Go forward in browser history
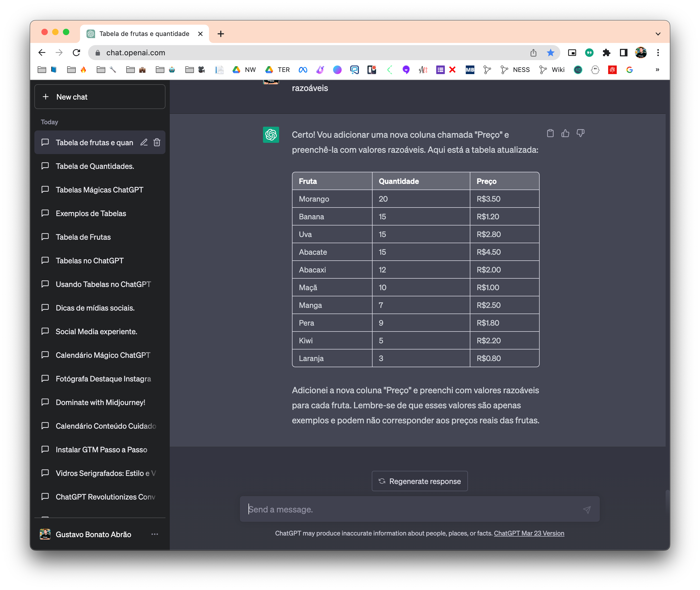This screenshot has height=590, width=700. [59, 53]
